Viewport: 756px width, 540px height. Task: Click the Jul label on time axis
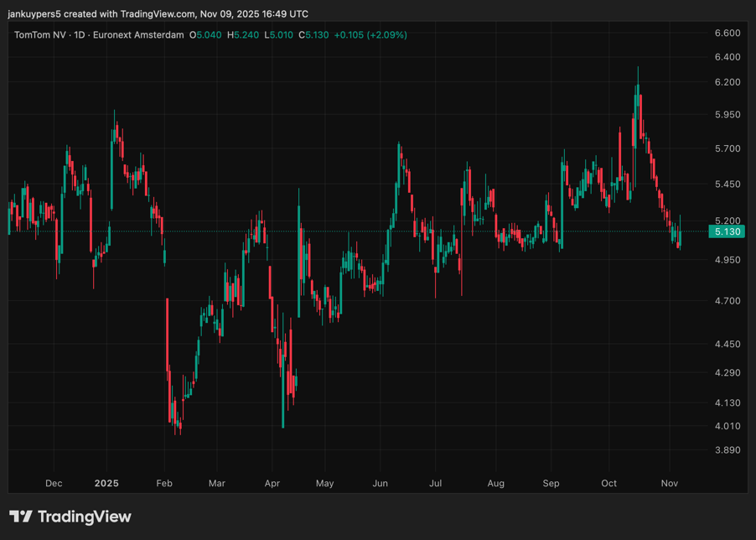(435, 483)
